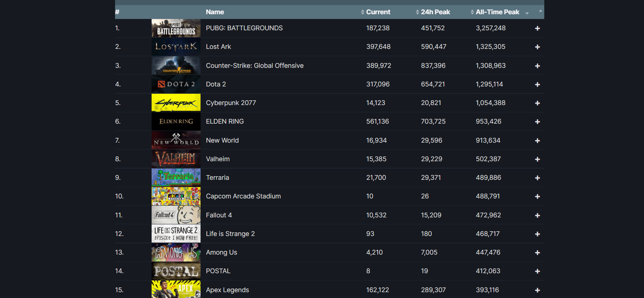Select Cyberpunk 2077 all-time peak 1,054,388

[491, 103]
